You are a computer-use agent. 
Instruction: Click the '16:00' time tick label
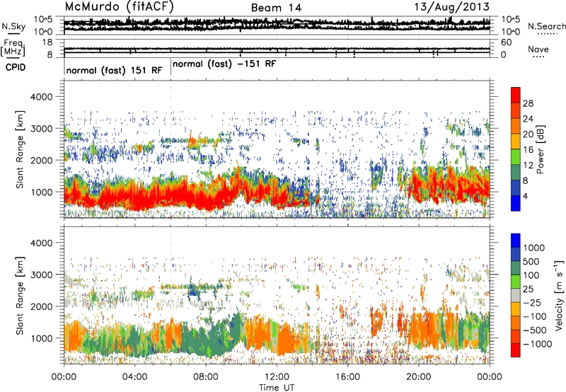(x=347, y=377)
